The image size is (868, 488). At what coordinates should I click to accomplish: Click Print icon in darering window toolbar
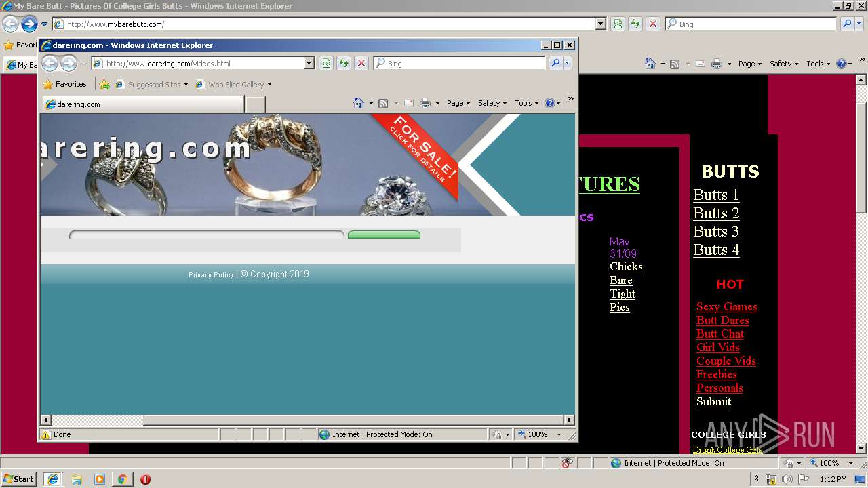pos(425,103)
